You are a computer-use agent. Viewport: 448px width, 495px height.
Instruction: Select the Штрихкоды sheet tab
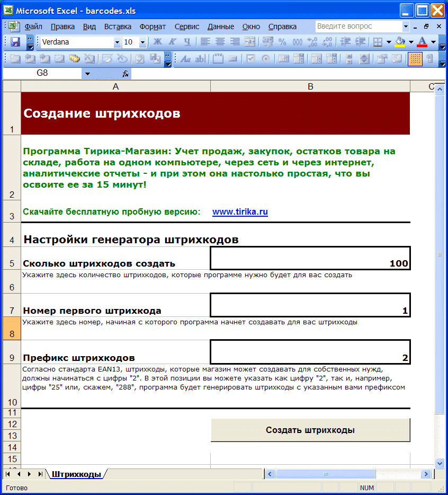(x=76, y=474)
